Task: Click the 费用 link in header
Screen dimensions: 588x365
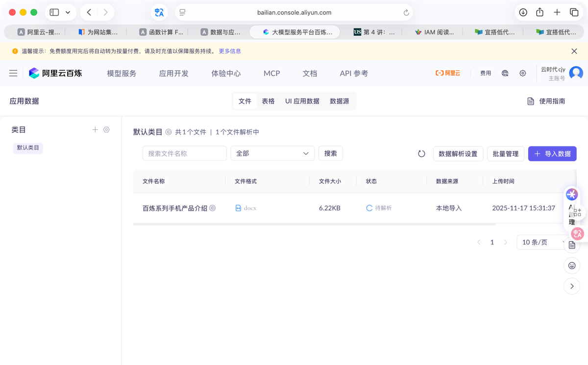Action: click(486, 73)
